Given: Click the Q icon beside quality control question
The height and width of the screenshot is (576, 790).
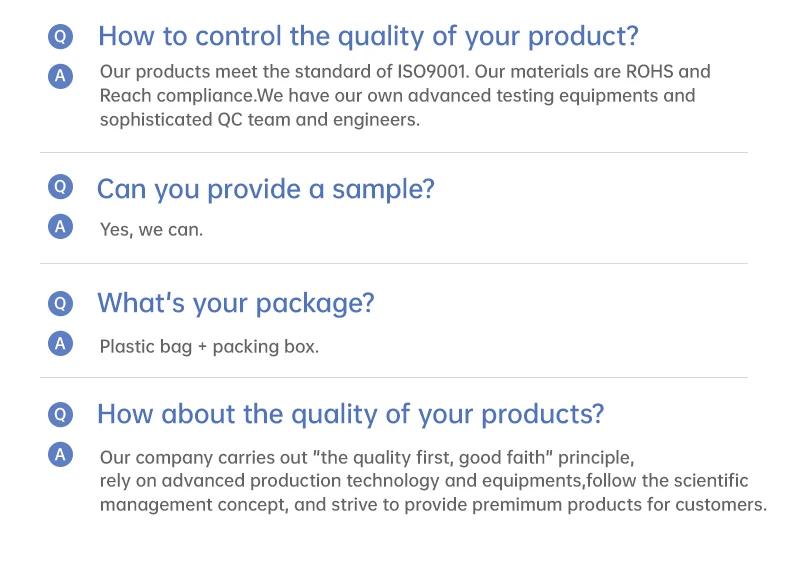Looking at the screenshot, I should click(61, 37).
